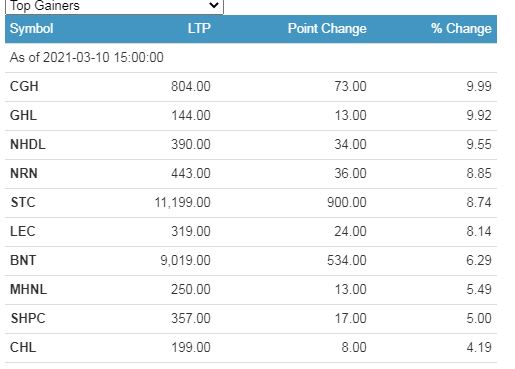Sort by LTP column header
This screenshot has height=369, width=515.
tap(199, 29)
